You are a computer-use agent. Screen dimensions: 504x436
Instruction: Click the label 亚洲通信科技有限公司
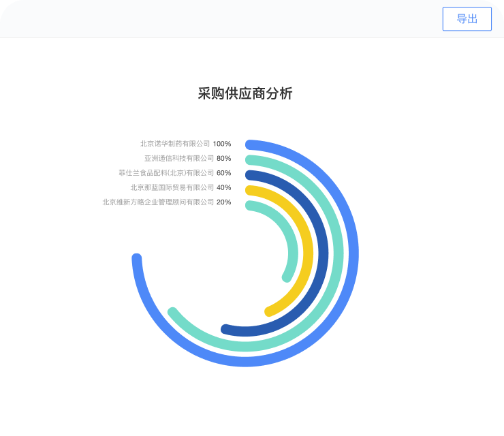(x=179, y=158)
